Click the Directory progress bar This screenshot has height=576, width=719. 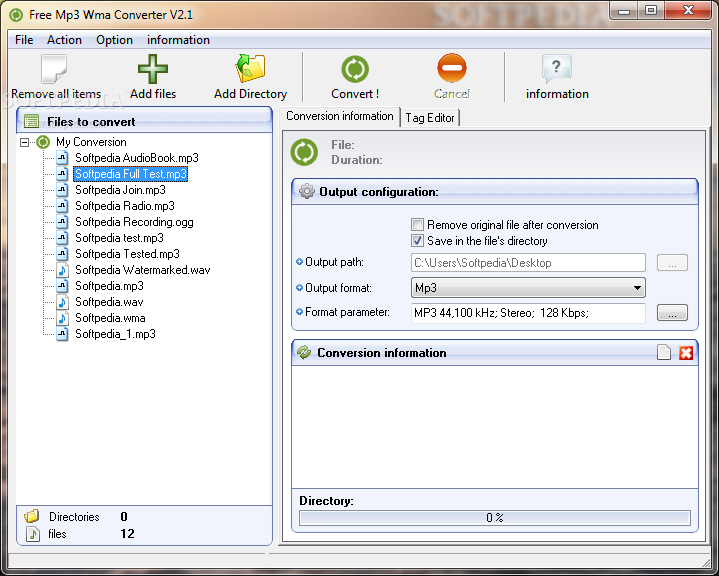click(494, 518)
